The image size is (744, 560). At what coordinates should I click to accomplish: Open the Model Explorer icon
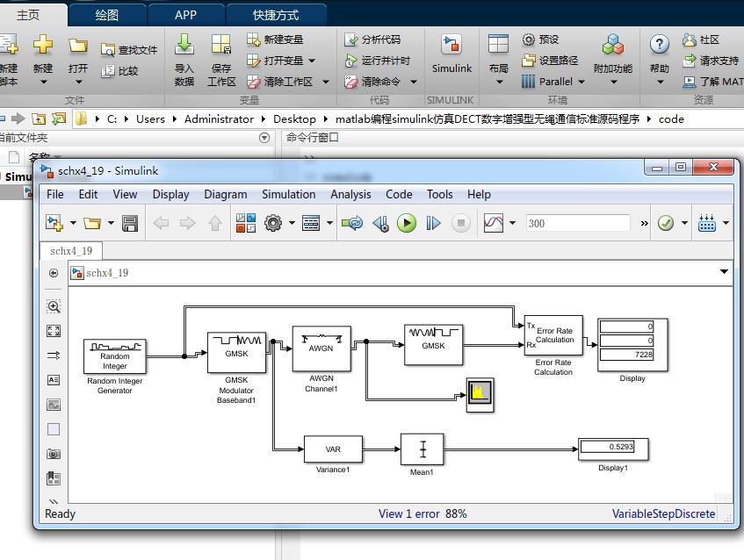pos(311,223)
